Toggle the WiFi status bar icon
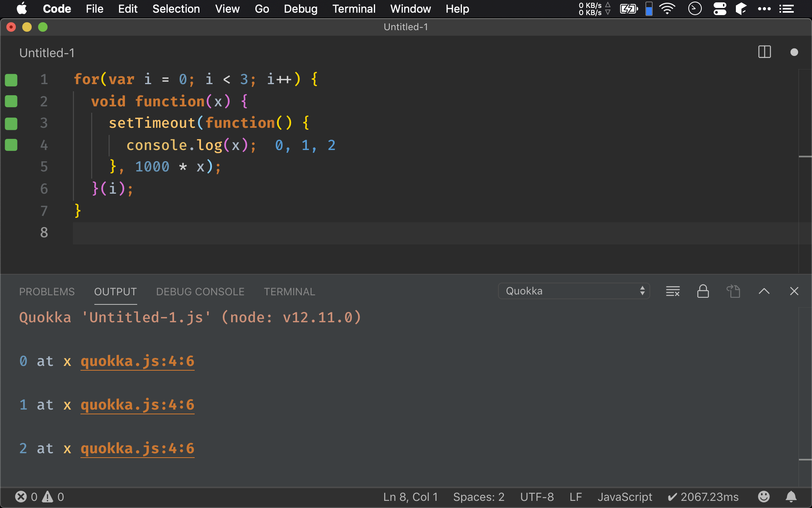This screenshot has width=812, height=508. coord(668,9)
